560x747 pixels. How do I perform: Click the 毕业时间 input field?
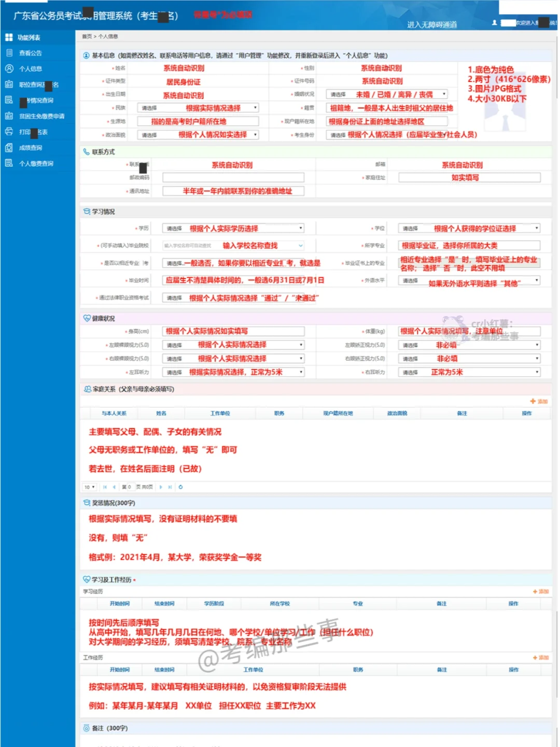click(x=233, y=280)
